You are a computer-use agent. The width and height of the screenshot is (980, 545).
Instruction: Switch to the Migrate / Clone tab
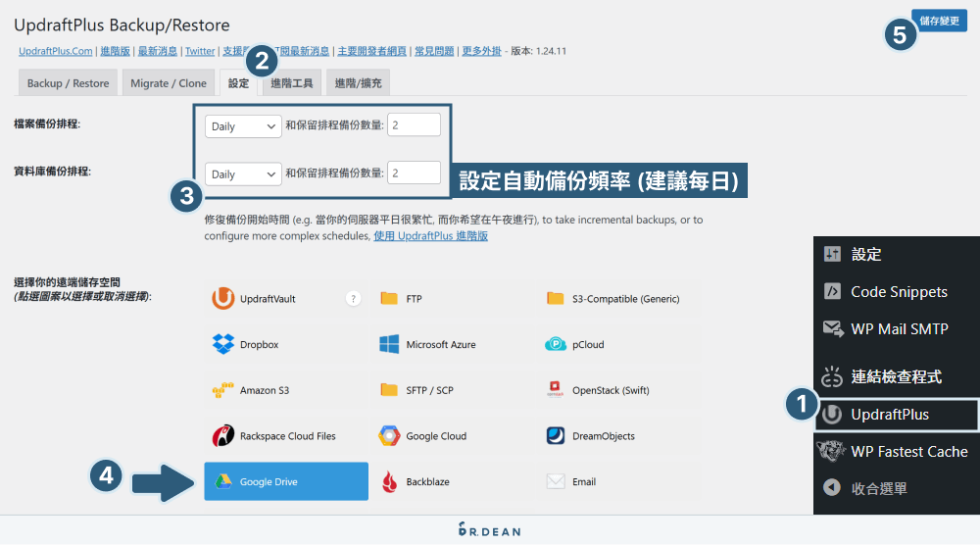169,83
